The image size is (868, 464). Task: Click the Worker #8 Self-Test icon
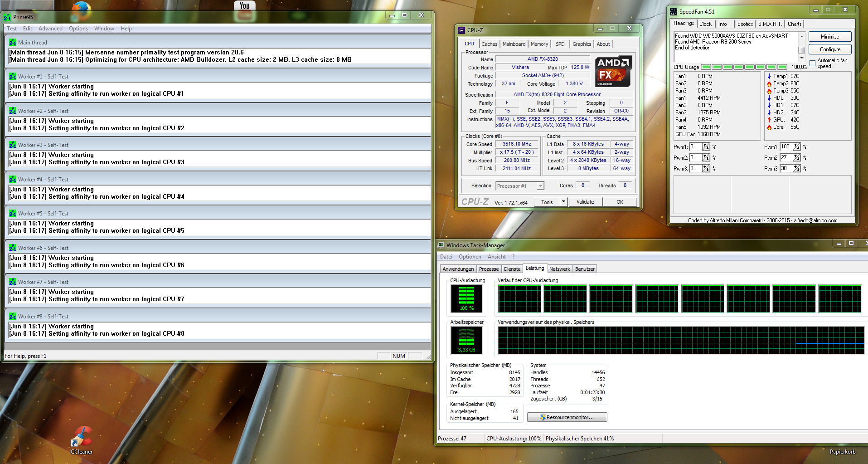[13, 317]
